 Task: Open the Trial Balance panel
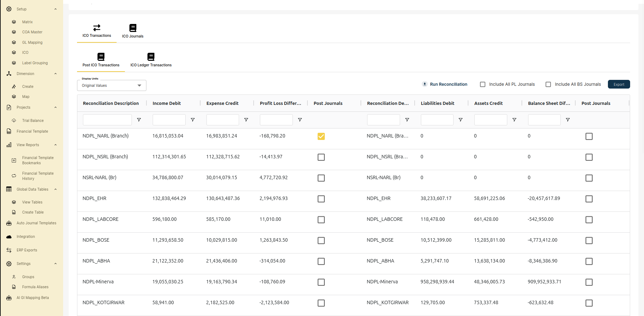coord(33,120)
